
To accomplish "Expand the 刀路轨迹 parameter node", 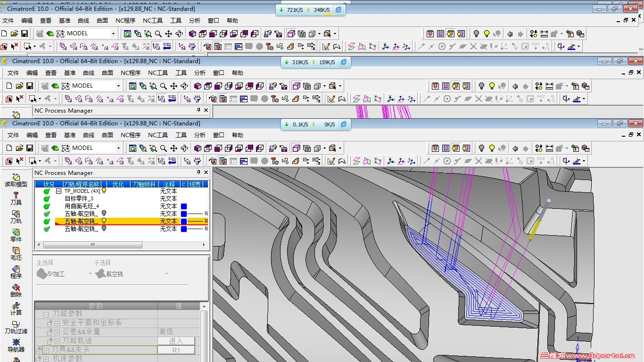I will click(58, 341).
